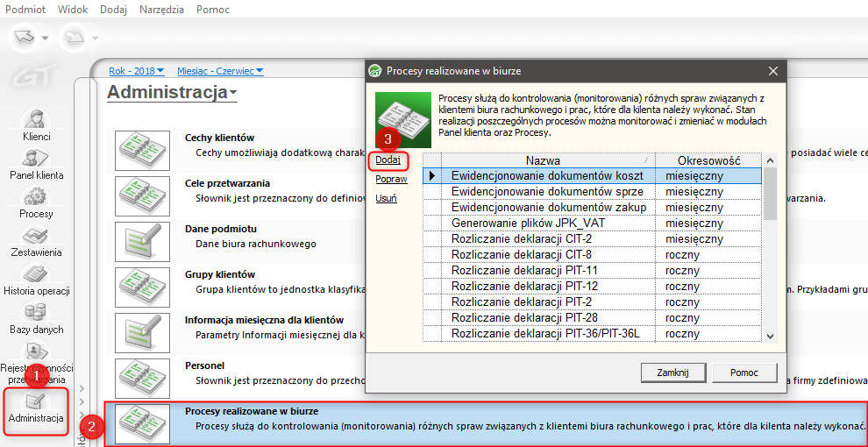This screenshot has height=447, width=868.
Task: Select row Generowanie plików JPK_VAT
Action: [x=593, y=223]
